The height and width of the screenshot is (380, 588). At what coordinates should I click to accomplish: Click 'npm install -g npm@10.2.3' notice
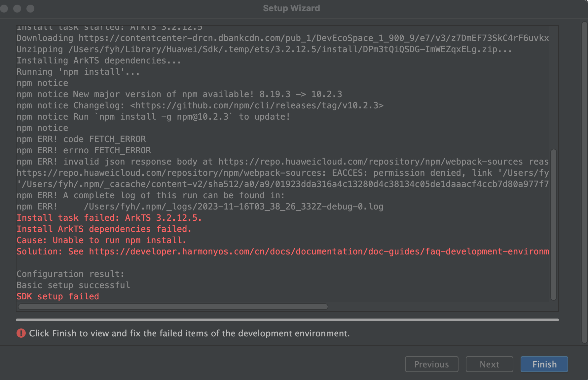[x=153, y=117]
